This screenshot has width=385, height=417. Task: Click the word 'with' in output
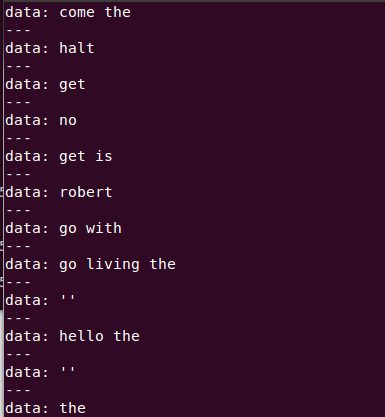[x=104, y=228]
